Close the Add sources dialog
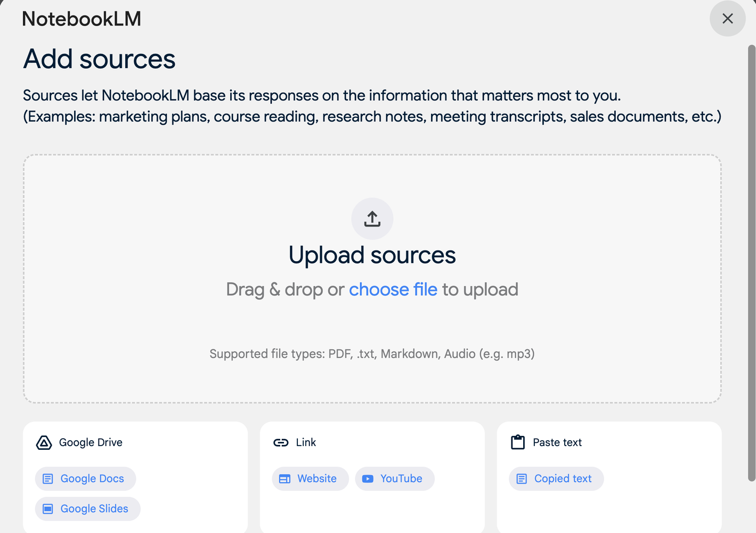This screenshot has height=533, width=756. 727,19
